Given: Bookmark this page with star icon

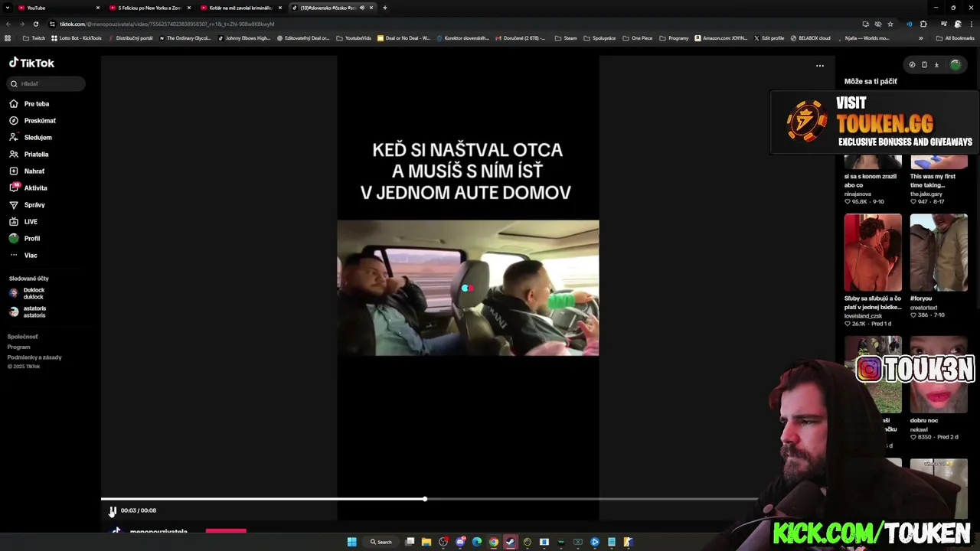Looking at the screenshot, I should [890, 24].
